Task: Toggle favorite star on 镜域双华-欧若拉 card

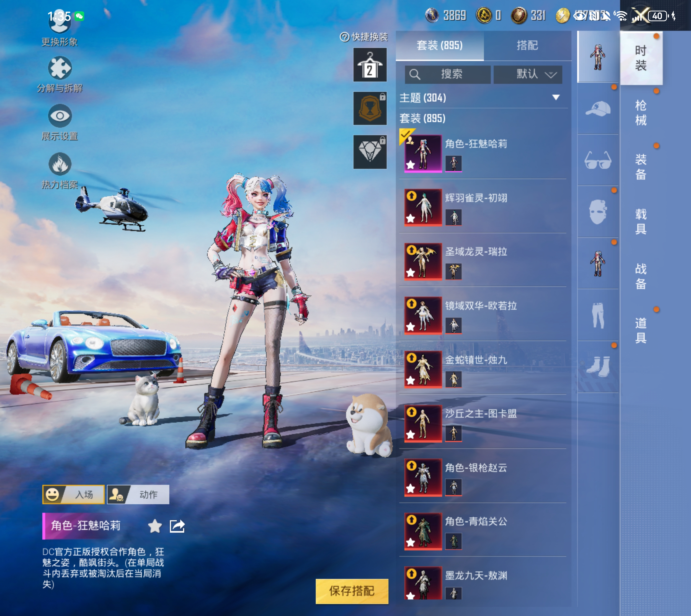Action: [x=411, y=327]
